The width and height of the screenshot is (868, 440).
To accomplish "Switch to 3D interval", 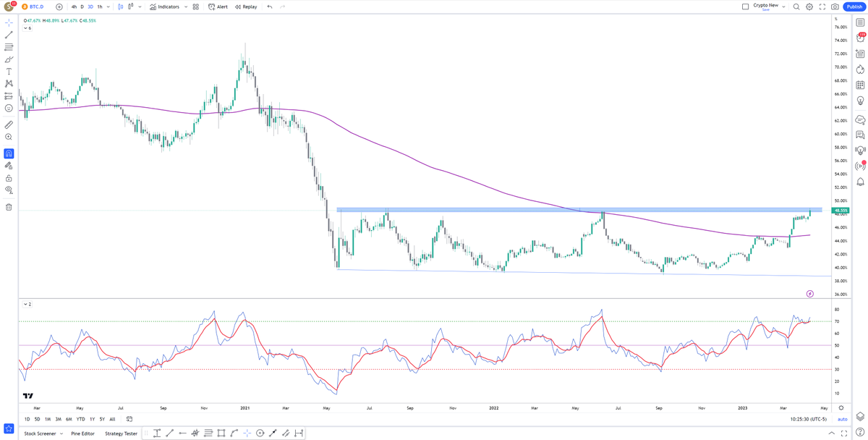I will tap(90, 7).
